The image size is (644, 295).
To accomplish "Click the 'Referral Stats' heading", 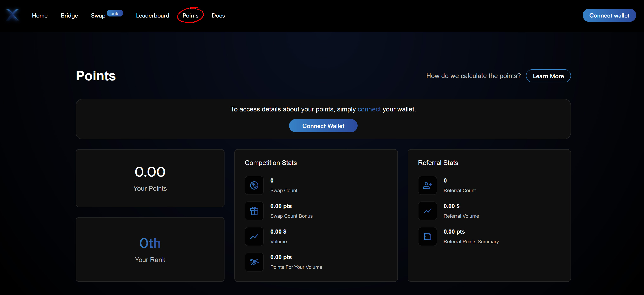I will [438, 163].
